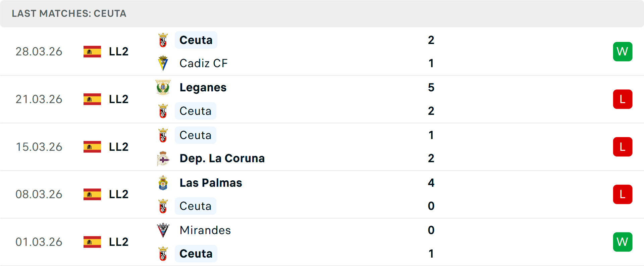The width and height of the screenshot is (644, 266).
Task: Click Spain flag on 08.03.26 row
Action: (x=92, y=194)
